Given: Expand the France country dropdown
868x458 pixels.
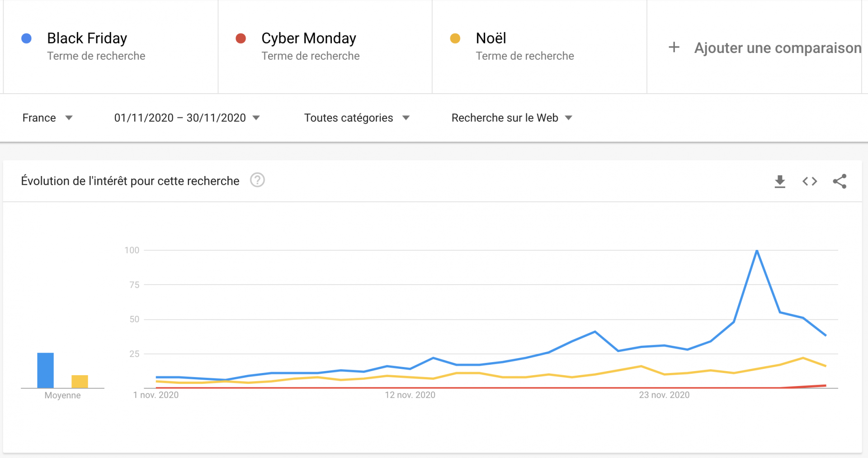Looking at the screenshot, I should [x=47, y=118].
